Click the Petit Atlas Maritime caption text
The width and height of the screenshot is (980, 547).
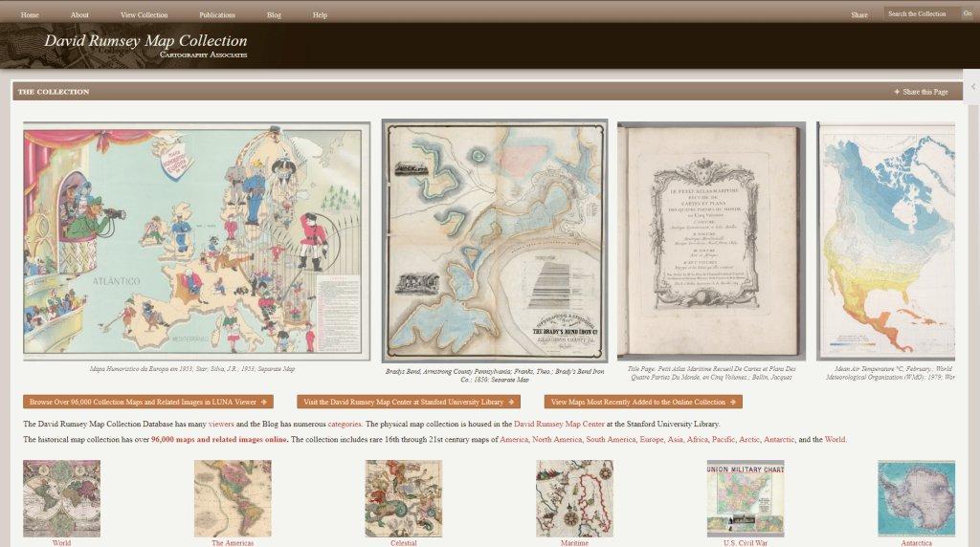711,373
